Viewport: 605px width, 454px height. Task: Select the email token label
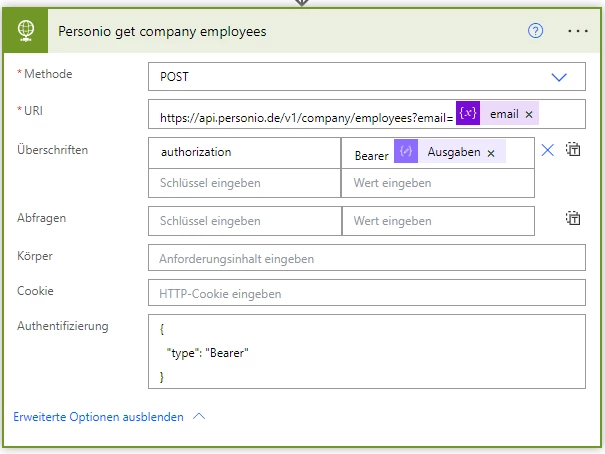[x=504, y=114]
